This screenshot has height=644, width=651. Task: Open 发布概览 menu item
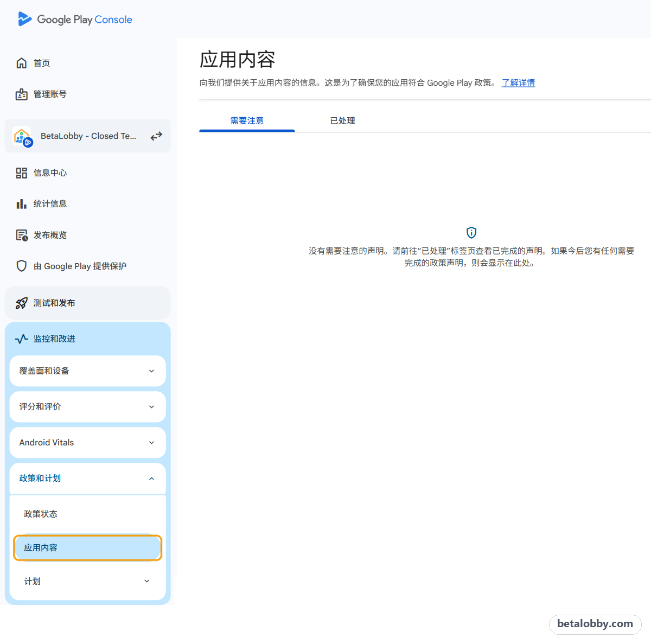[x=88, y=235]
